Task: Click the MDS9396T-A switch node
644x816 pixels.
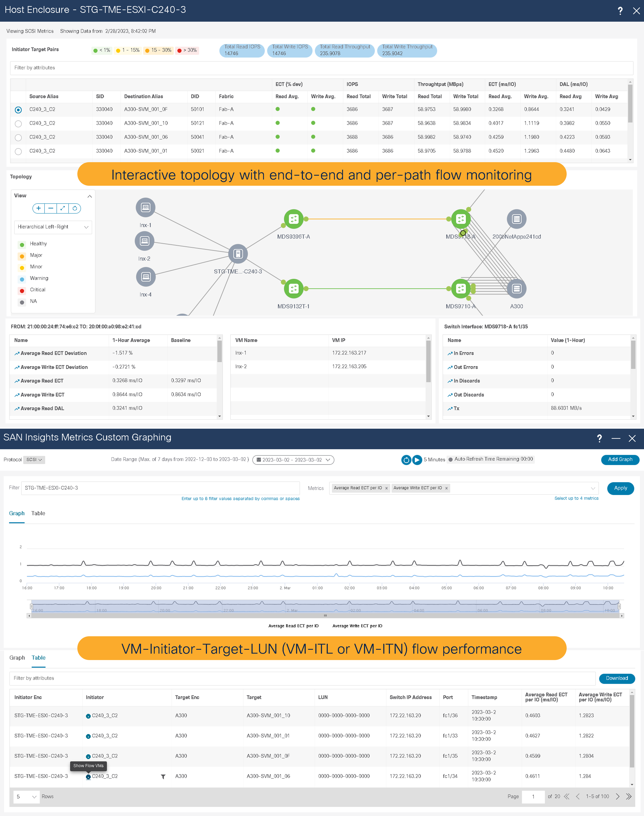Action: tap(293, 219)
